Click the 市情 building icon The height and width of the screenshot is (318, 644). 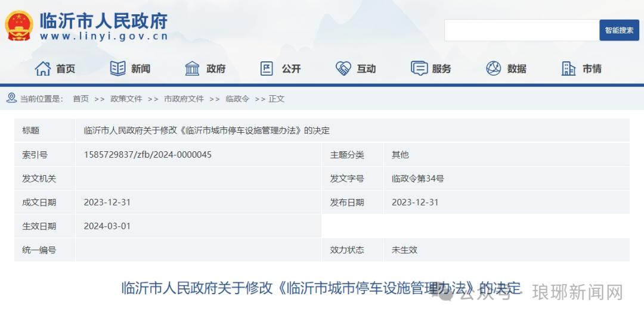tap(568, 68)
